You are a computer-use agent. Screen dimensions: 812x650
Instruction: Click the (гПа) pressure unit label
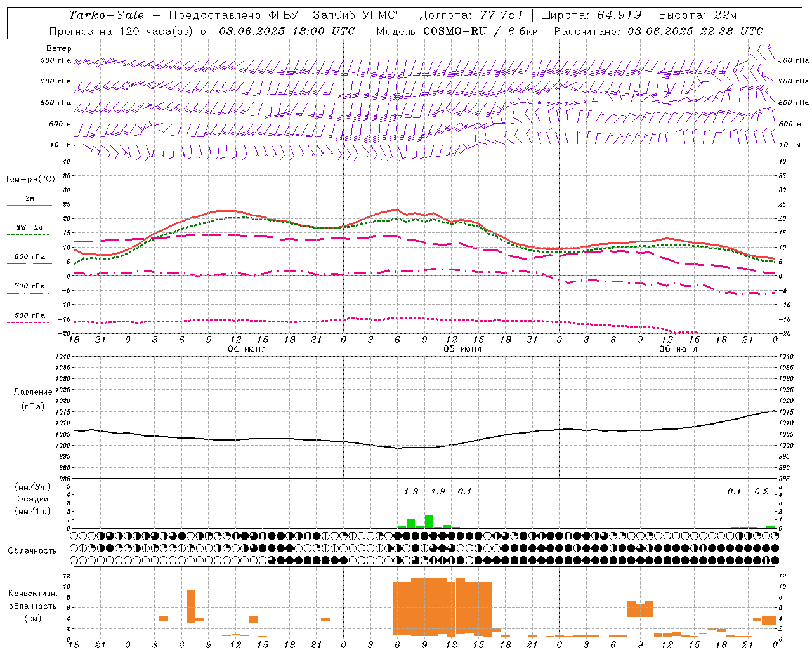(x=33, y=407)
